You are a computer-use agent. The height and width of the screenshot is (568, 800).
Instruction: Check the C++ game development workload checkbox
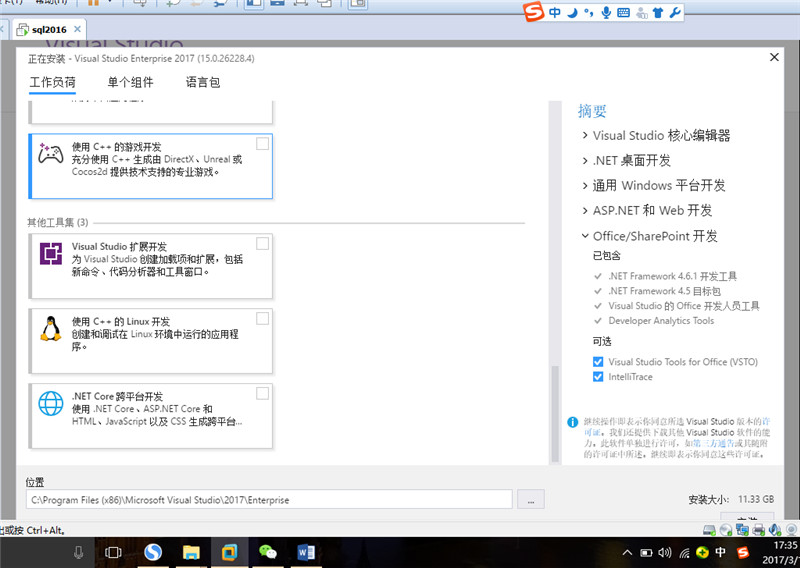pos(262,144)
